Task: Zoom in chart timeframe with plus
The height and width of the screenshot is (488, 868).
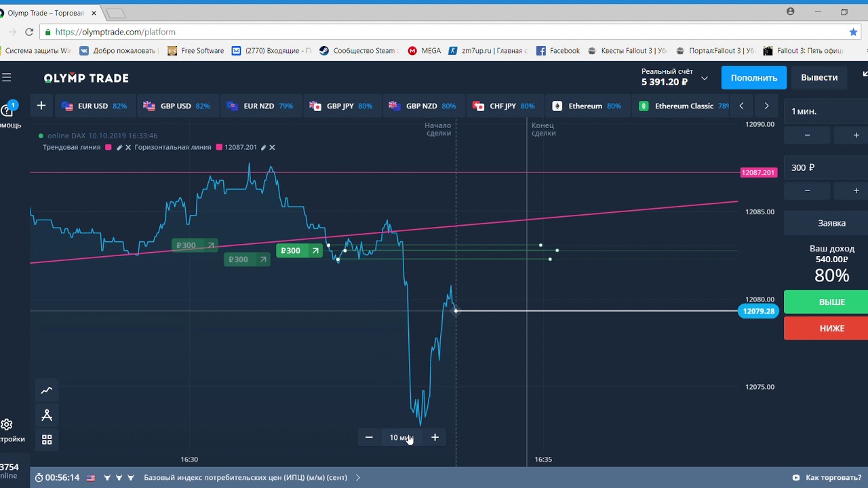Action: [x=435, y=437]
